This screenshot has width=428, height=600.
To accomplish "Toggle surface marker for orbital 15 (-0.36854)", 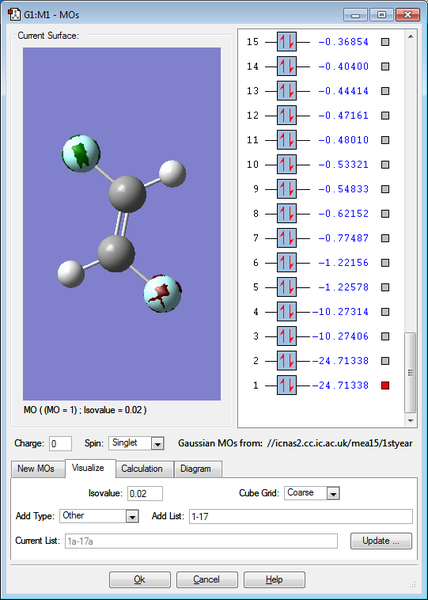I will 385,42.
